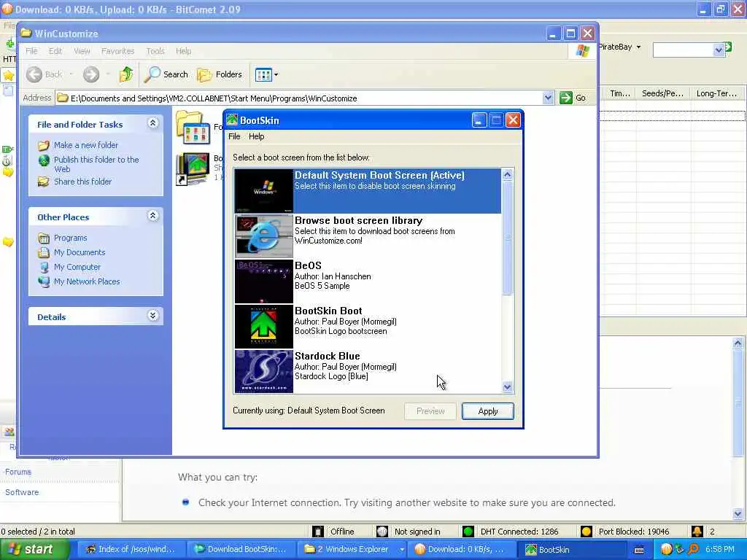
Task: Click the Software item in BitComet sidebar
Action: (x=22, y=492)
